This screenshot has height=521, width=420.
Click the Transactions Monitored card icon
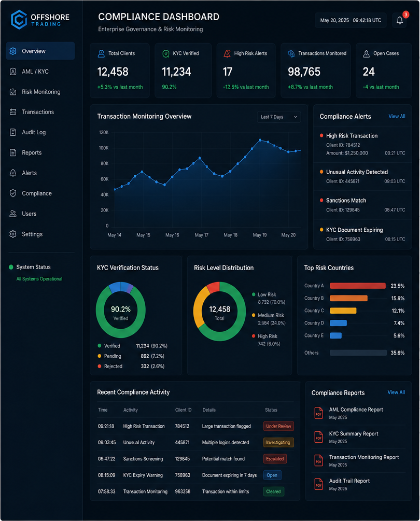(291, 53)
